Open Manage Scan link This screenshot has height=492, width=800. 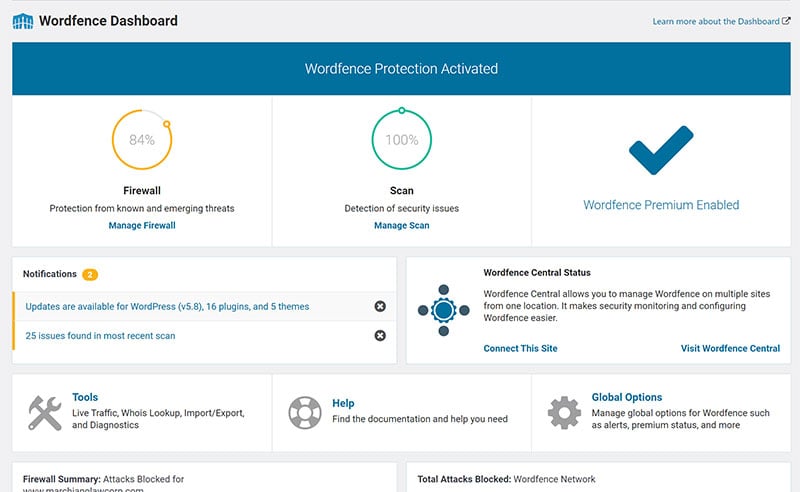coord(402,226)
